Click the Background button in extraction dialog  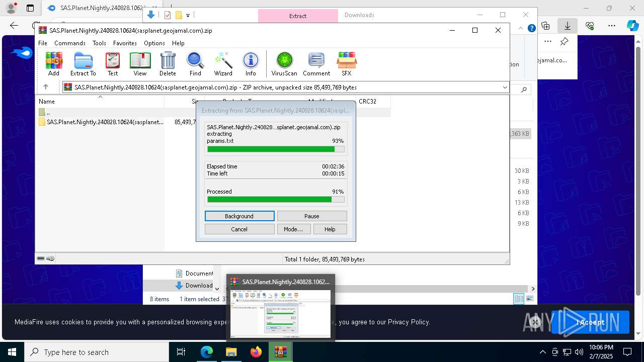239,216
